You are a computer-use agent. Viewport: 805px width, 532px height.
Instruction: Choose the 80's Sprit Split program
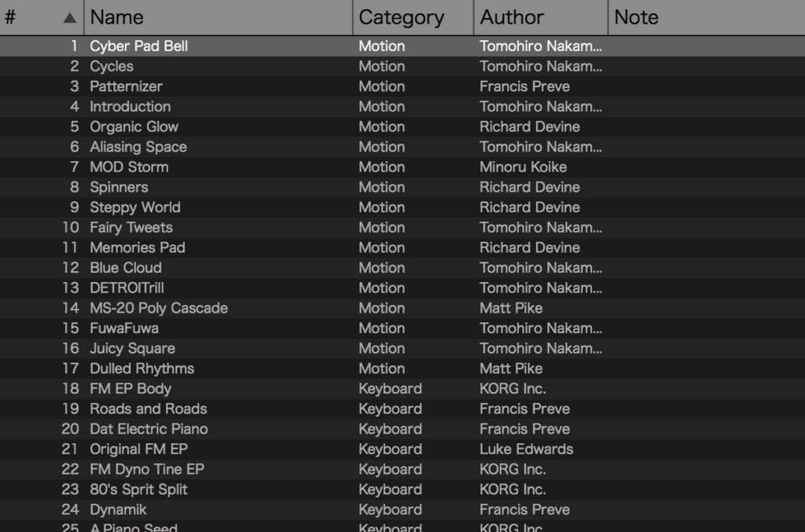[138, 490]
